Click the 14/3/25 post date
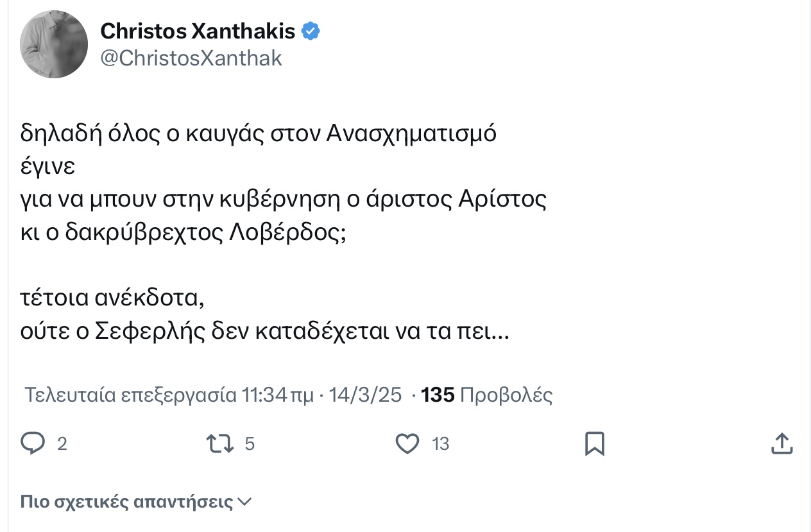 point(365,395)
